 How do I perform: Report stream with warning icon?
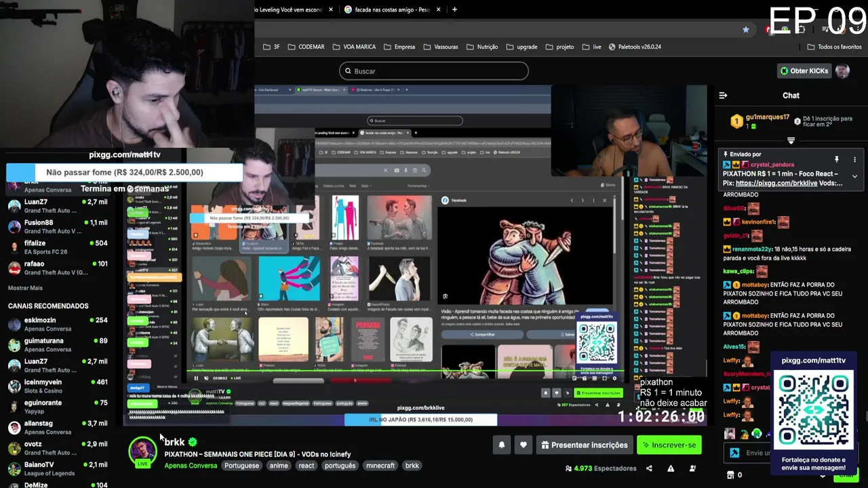tap(671, 468)
